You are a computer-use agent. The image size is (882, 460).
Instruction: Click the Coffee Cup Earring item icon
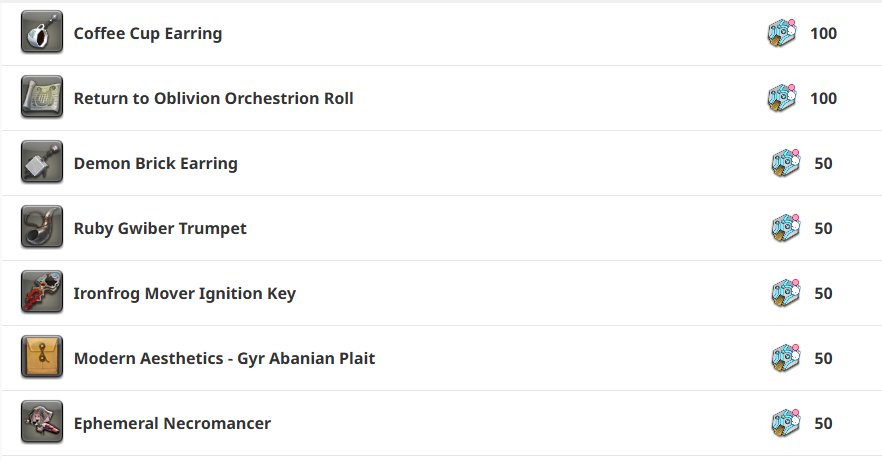coord(42,32)
